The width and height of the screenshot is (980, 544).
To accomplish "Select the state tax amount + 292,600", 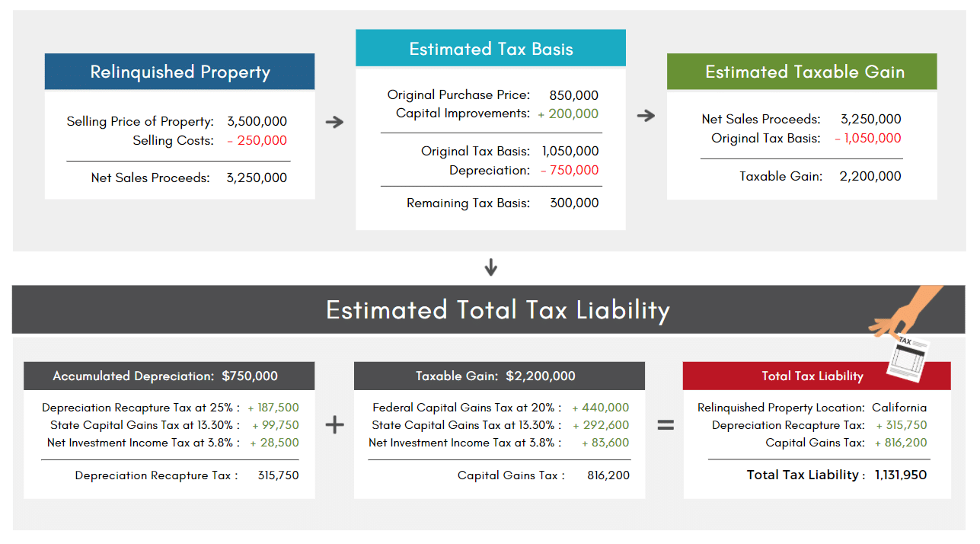I will [x=601, y=425].
